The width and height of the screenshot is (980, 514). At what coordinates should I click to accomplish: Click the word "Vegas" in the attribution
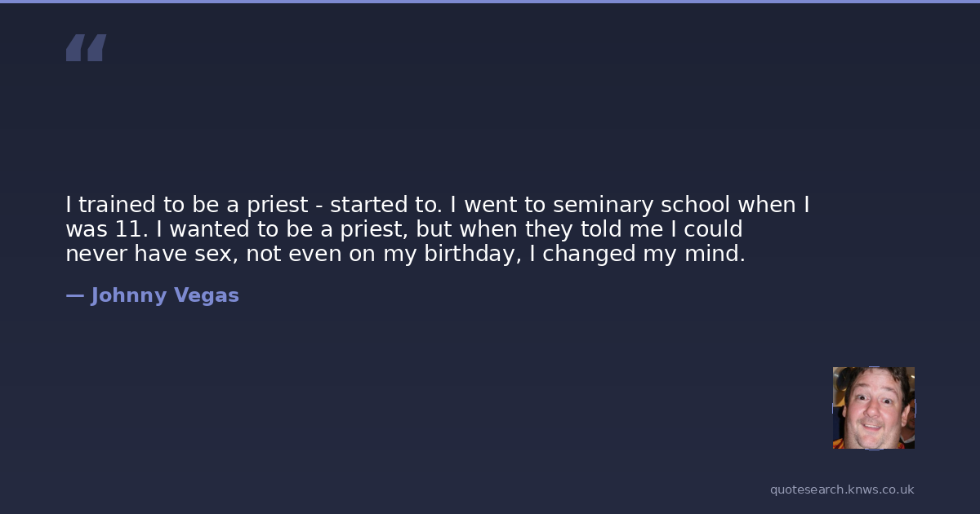(207, 295)
